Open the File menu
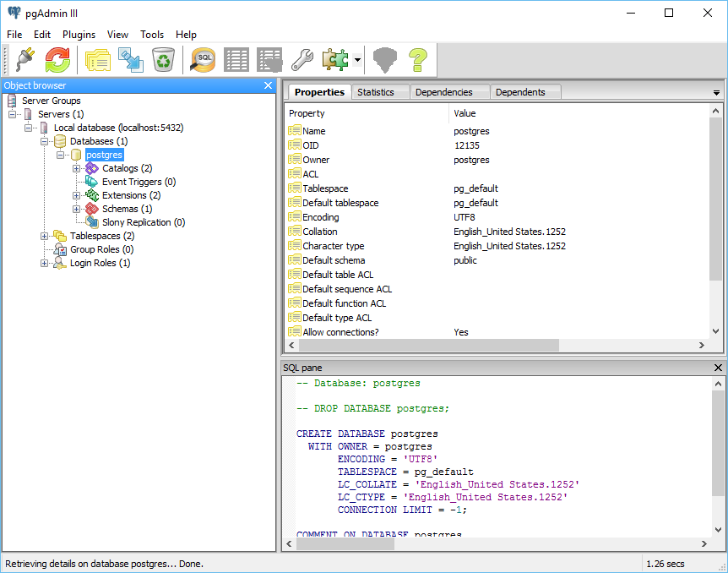This screenshot has width=728, height=573. pos(14,35)
